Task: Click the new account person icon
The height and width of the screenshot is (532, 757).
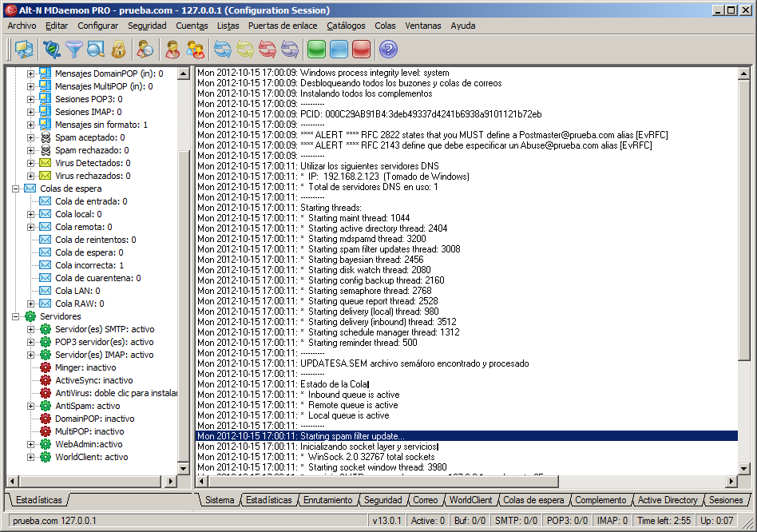Action: pos(171,49)
